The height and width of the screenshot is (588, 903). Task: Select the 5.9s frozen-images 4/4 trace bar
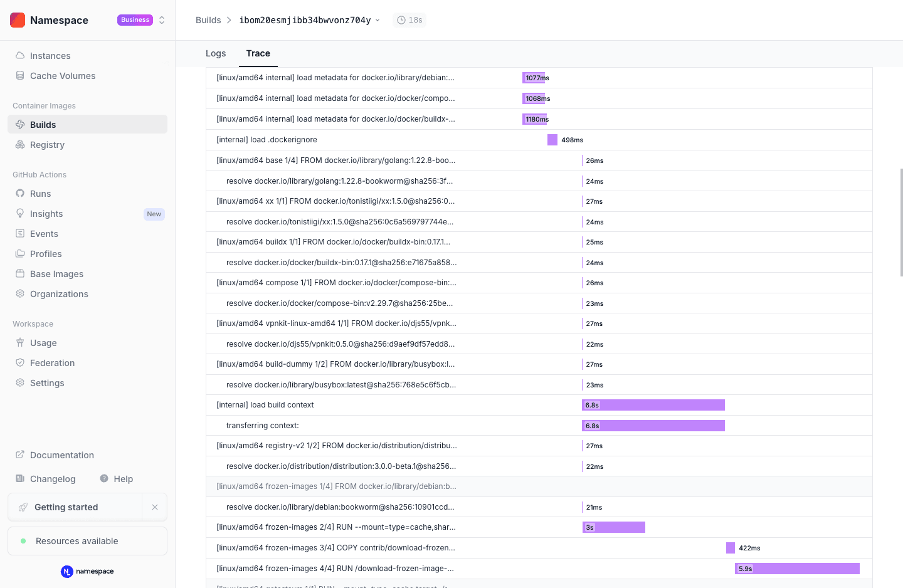[x=796, y=569]
